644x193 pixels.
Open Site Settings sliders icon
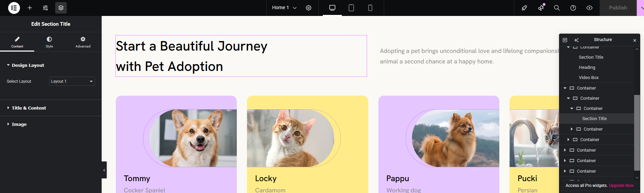(45, 8)
